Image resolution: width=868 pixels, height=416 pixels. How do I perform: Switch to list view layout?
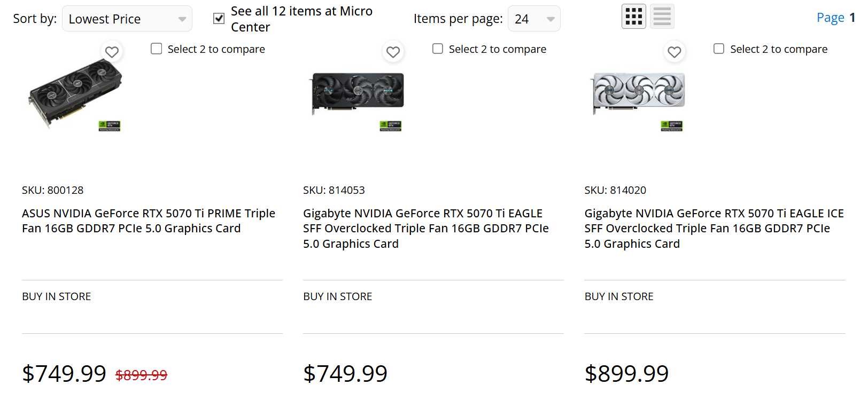click(662, 17)
